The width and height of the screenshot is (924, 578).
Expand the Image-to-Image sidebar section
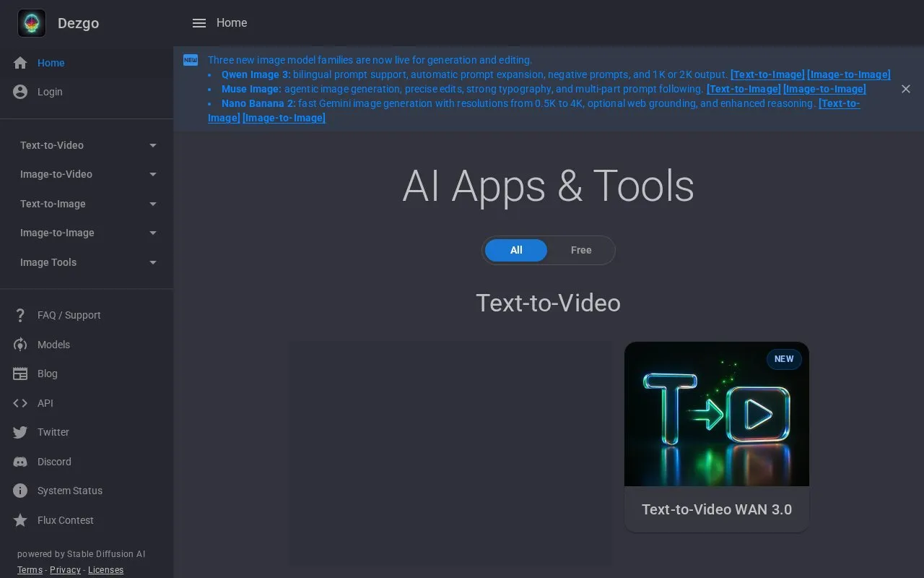pos(87,233)
